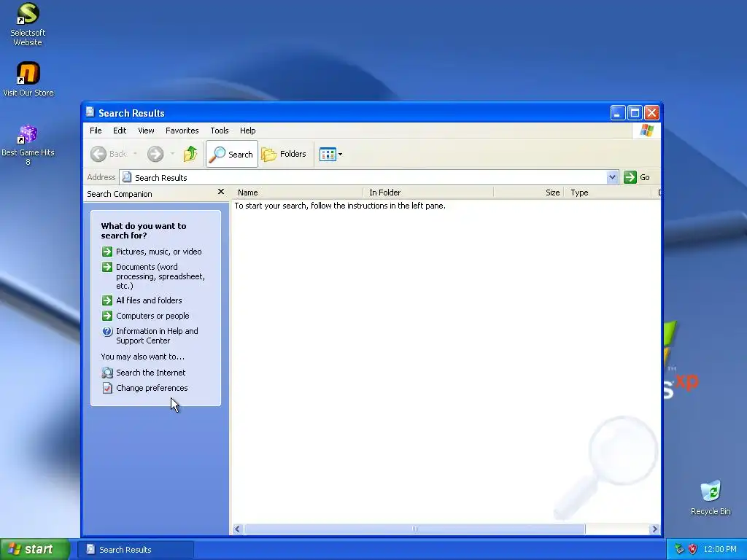This screenshot has height=560, width=747.
Task: Click the horizontal scrollbar thumb
Action: pyautogui.click(x=414, y=529)
